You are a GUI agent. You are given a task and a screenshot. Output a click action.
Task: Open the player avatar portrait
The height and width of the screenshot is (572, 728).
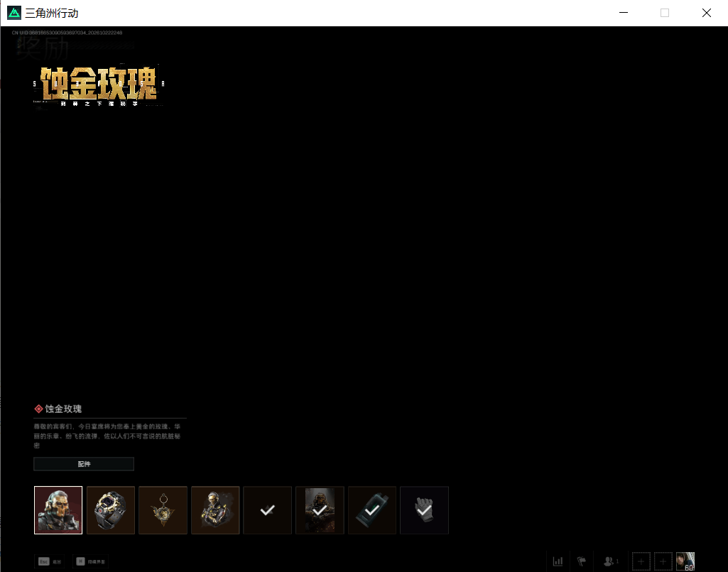click(685, 561)
